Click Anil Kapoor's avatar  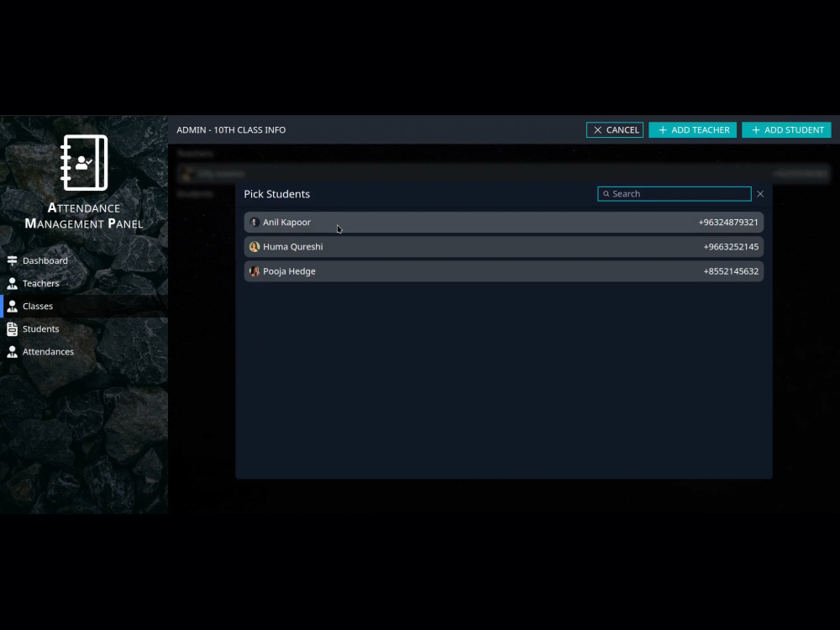pos(255,223)
